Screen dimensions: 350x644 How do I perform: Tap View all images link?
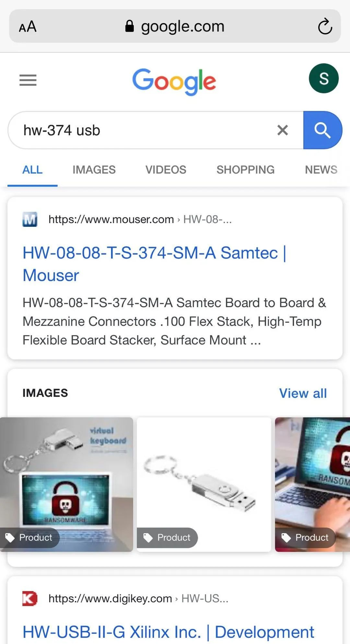point(303,393)
